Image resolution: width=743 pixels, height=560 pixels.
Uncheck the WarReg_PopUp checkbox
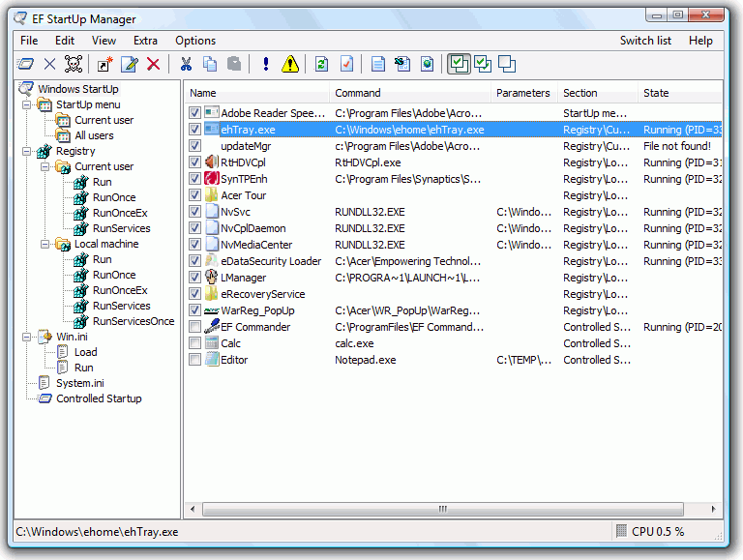[194, 310]
